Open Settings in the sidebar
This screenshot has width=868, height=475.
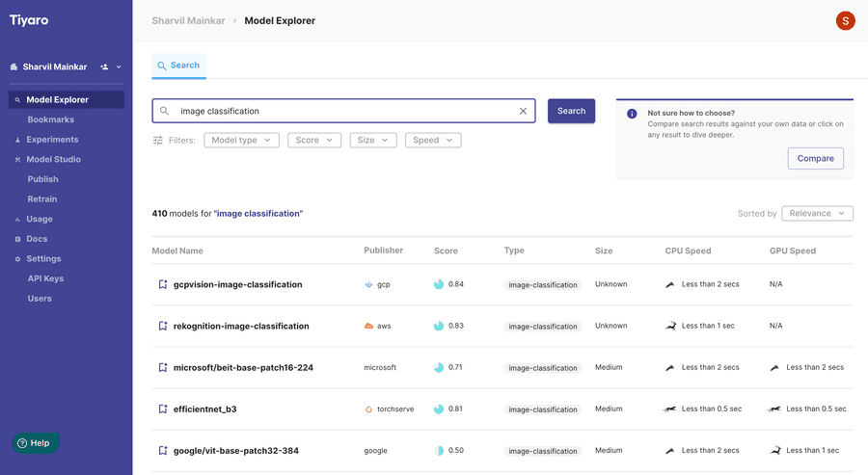coord(43,259)
